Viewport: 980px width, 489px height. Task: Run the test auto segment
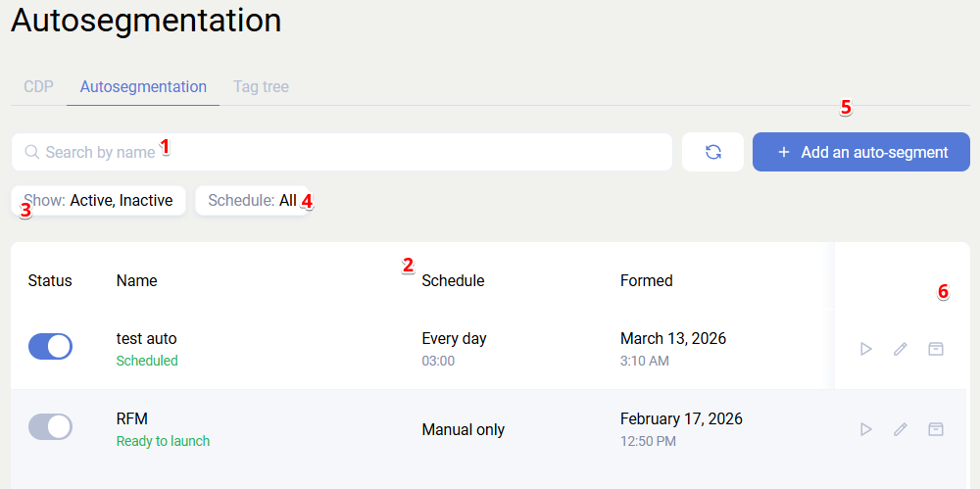(x=865, y=349)
